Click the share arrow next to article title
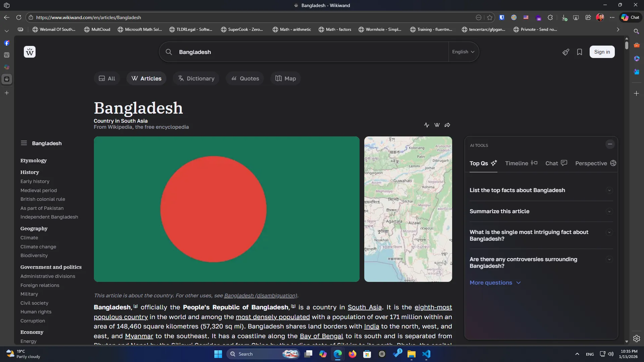Viewport: 644px width, 362px height. point(447,125)
